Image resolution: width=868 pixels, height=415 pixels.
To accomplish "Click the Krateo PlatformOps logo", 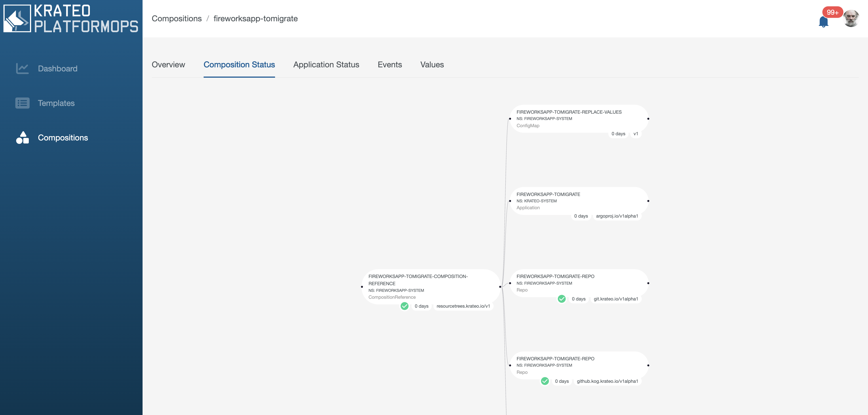I will pos(71,18).
